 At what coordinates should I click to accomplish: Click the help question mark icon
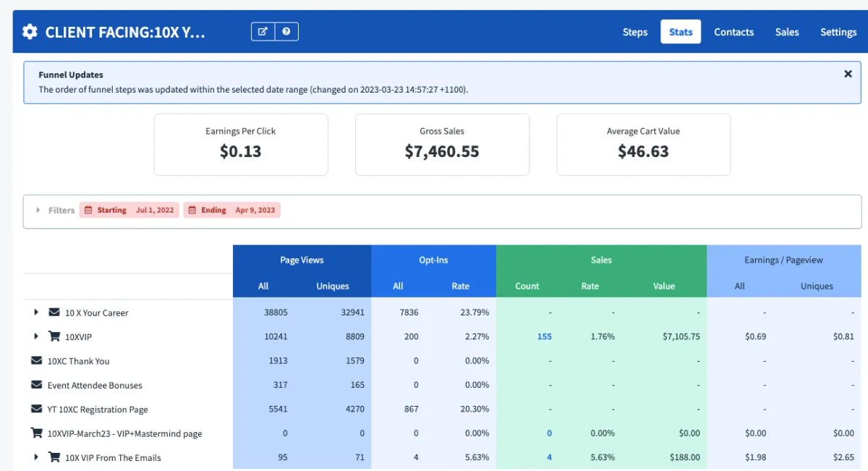pyautogui.click(x=286, y=32)
